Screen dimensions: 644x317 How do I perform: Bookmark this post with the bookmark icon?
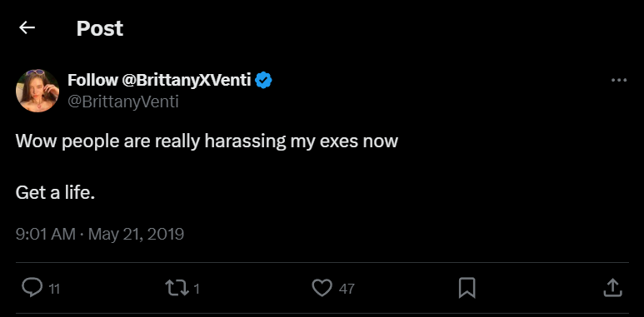[467, 288]
